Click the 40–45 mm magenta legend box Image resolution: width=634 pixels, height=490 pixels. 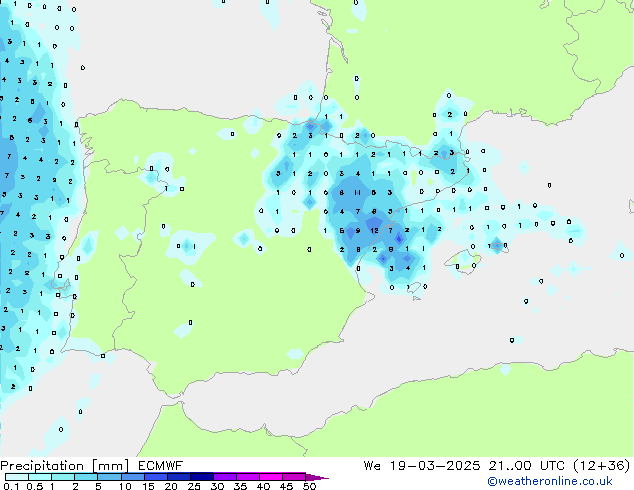click(271, 477)
